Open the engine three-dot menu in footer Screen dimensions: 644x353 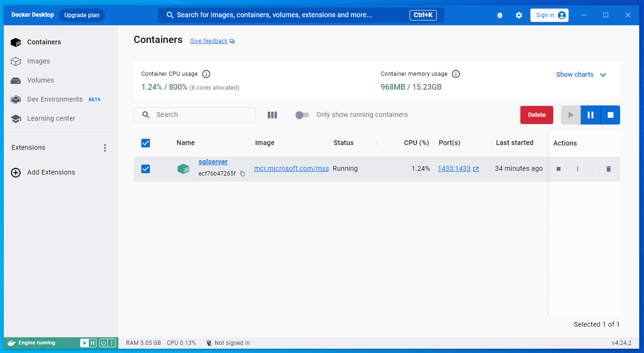point(112,343)
